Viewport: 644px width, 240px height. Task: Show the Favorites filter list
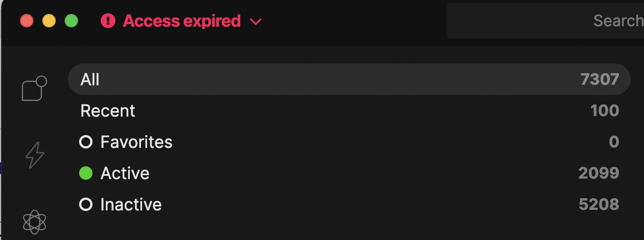click(x=136, y=142)
